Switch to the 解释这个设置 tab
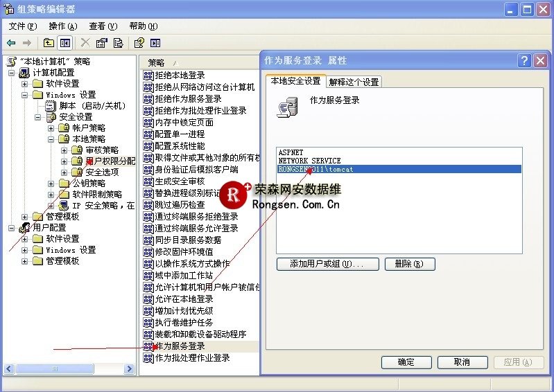The height and width of the screenshot is (392, 554). coord(354,82)
